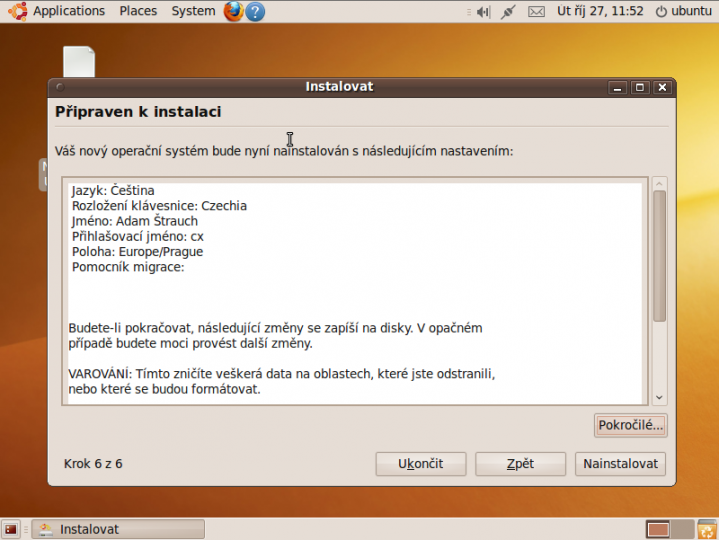
Task: Select the document file icon on the desktop
Action: point(79,61)
